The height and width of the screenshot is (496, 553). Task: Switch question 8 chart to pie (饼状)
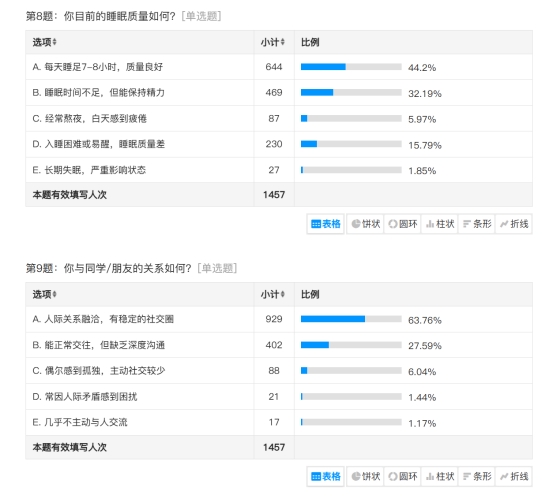point(365,224)
